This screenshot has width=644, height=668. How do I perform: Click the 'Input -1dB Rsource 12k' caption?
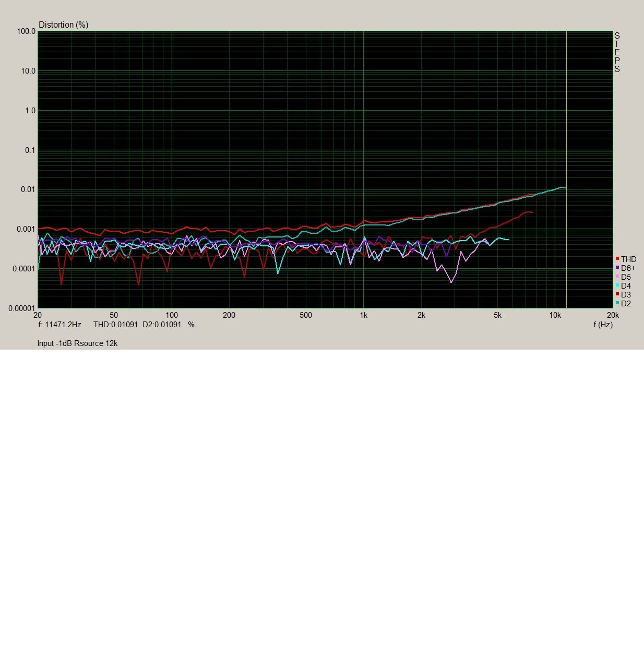click(77, 343)
